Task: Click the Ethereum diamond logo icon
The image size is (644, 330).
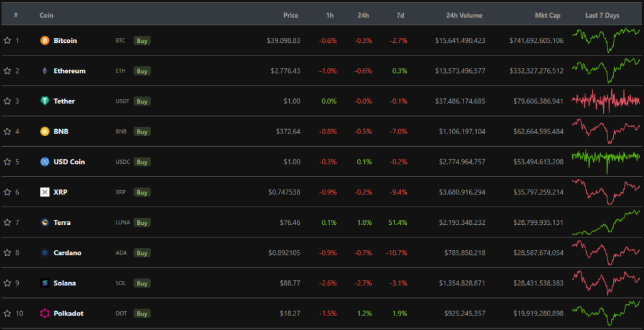Action: click(x=45, y=71)
